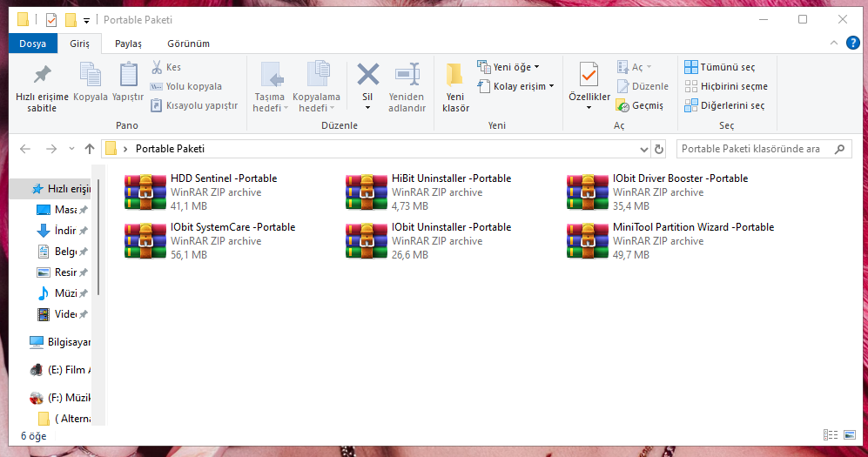Open Bilgisayar in the navigation pane
This screenshot has width=868, height=457.
coord(60,342)
